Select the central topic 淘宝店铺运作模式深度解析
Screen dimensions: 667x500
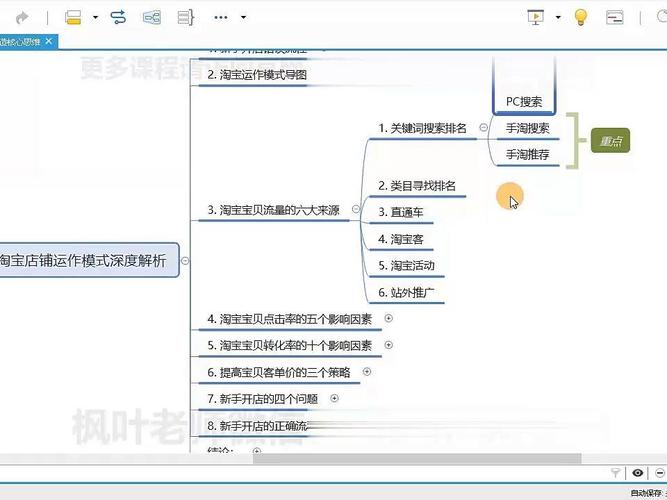coord(87,260)
